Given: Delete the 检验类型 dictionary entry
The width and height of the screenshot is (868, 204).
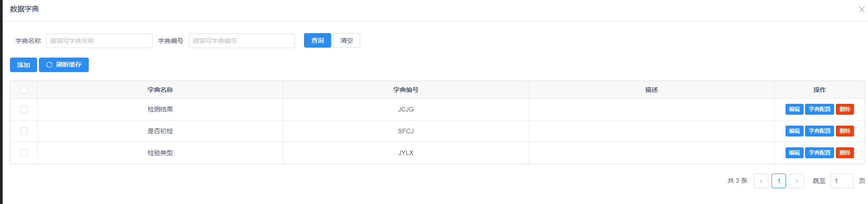Looking at the screenshot, I should pyautogui.click(x=844, y=153).
